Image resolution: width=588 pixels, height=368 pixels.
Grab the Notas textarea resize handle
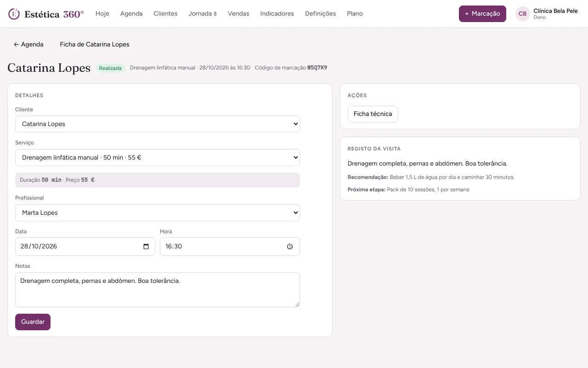click(297, 304)
